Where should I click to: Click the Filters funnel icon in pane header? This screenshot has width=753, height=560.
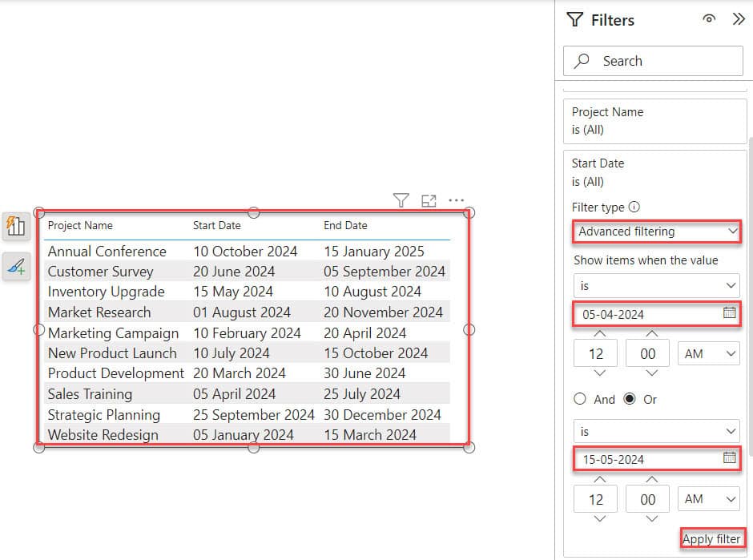[575, 20]
